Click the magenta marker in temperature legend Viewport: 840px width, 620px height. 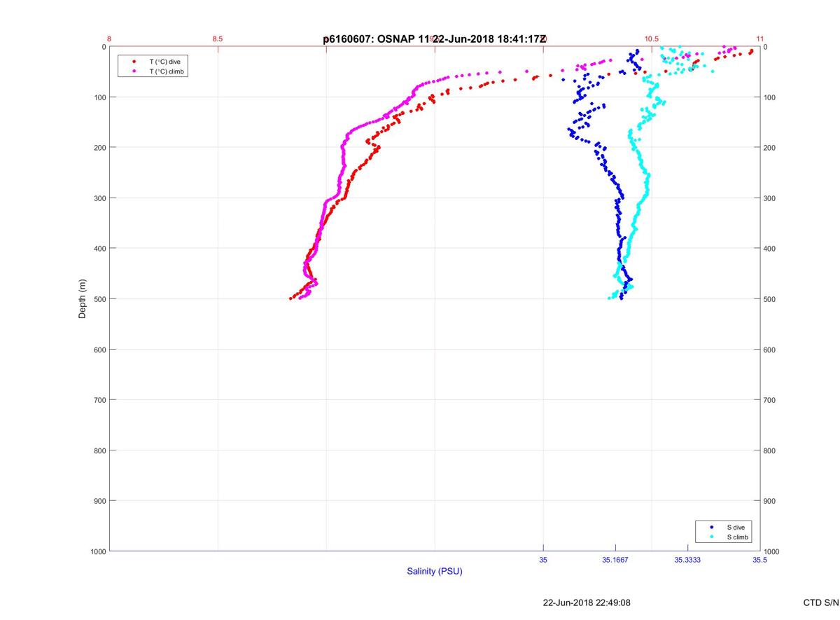pyautogui.click(x=134, y=71)
